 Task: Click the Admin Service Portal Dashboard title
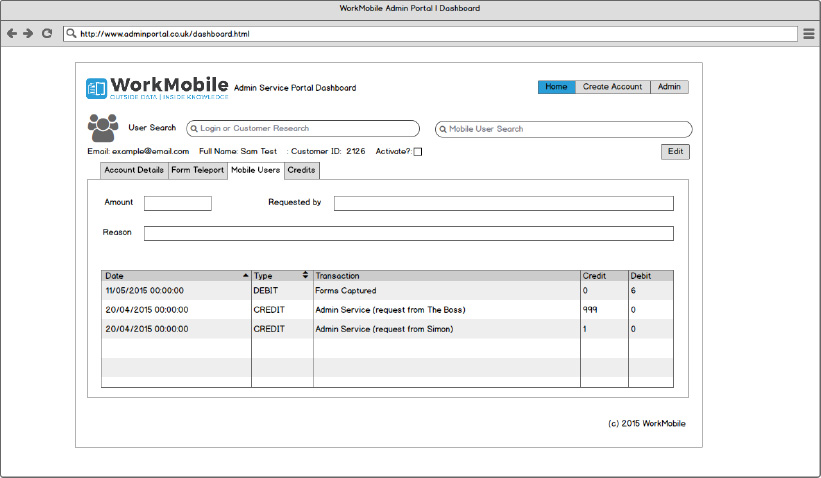pos(295,88)
